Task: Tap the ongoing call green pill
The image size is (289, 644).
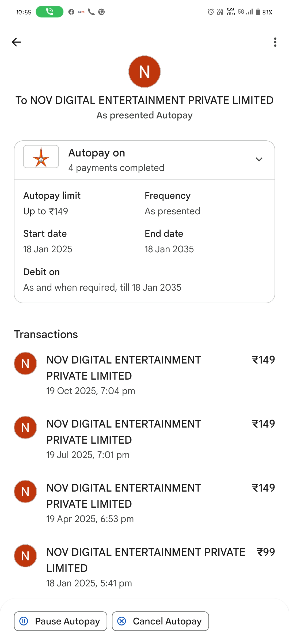Action: pos(50,12)
